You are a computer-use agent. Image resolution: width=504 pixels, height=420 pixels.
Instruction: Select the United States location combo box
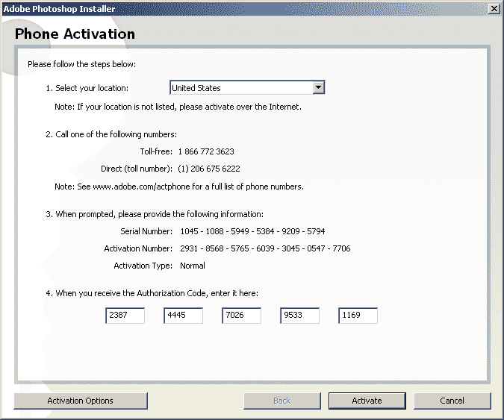click(247, 87)
